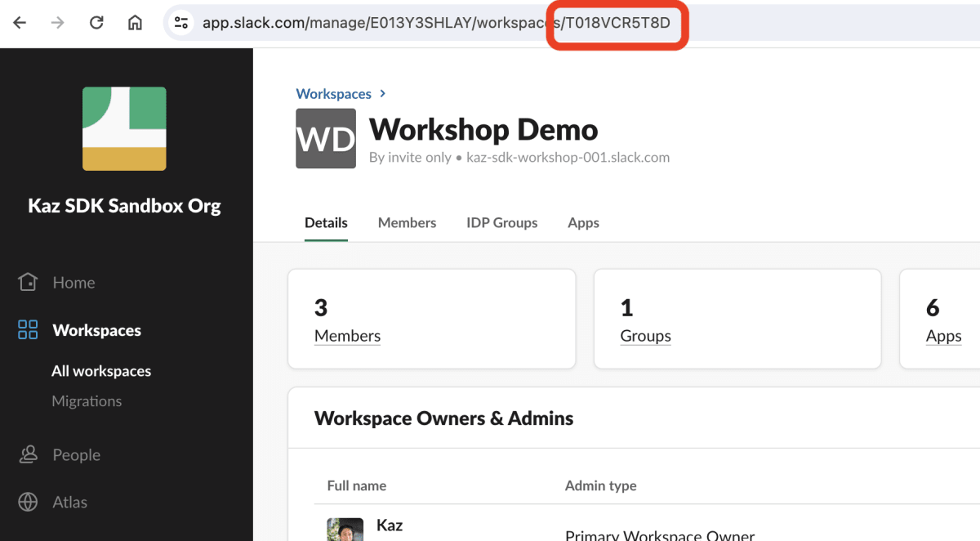The width and height of the screenshot is (980, 541).
Task: Switch to the Apps tab
Action: click(x=583, y=222)
